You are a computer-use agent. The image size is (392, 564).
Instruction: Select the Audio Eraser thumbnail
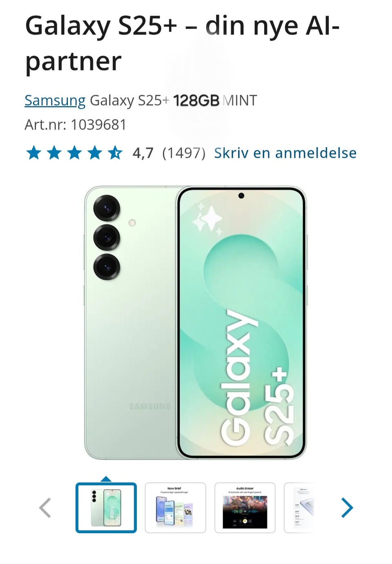coord(245,508)
